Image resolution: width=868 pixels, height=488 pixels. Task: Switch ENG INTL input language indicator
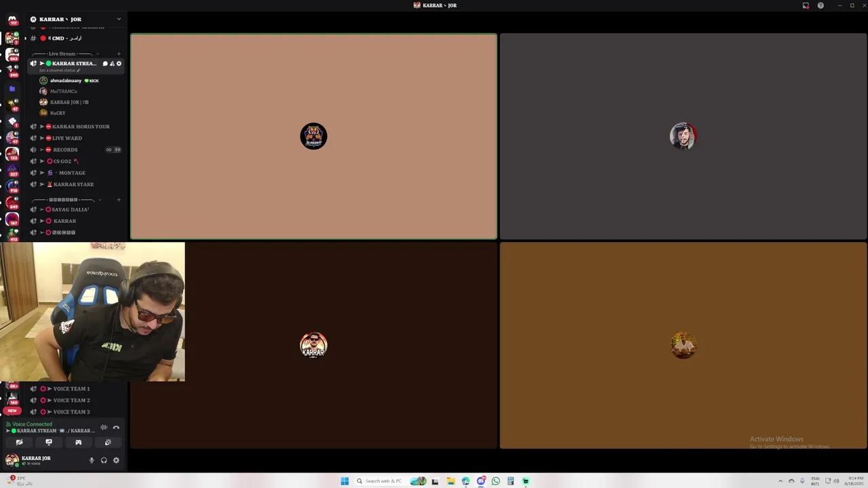(815, 481)
